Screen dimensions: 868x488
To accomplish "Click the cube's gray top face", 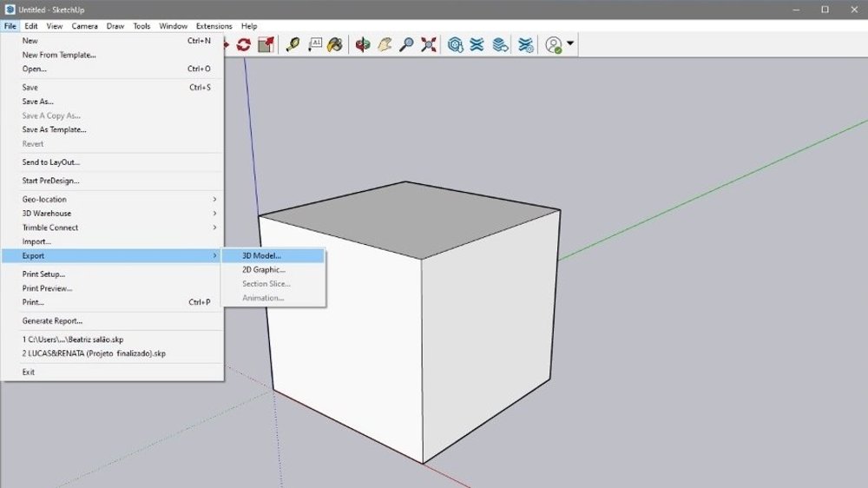I will [x=410, y=219].
